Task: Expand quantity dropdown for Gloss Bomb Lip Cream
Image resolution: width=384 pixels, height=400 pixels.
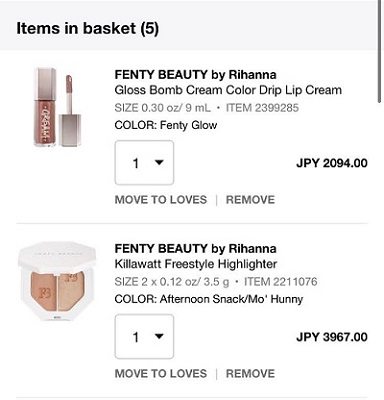Action: 144,163
